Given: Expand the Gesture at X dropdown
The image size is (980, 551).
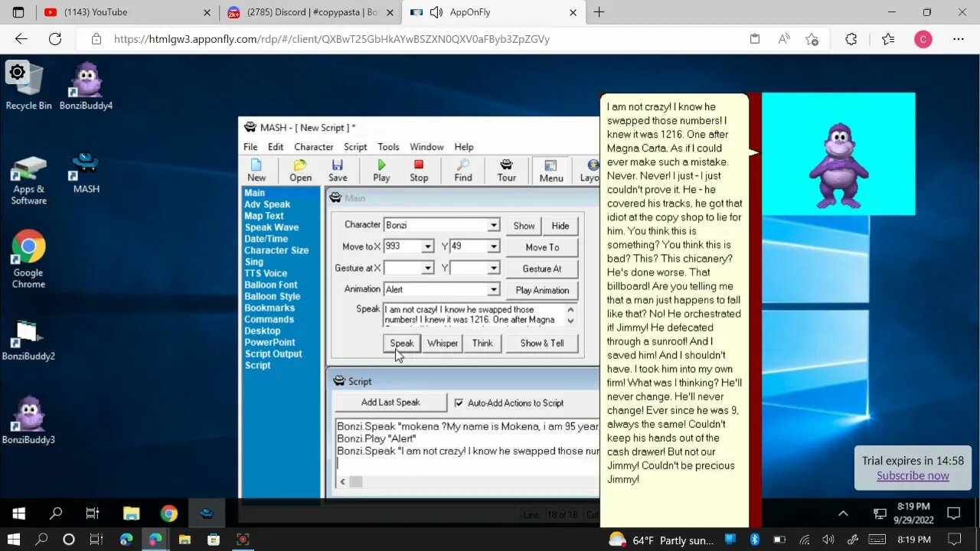Looking at the screenshot, I should (x=427, y=268).
